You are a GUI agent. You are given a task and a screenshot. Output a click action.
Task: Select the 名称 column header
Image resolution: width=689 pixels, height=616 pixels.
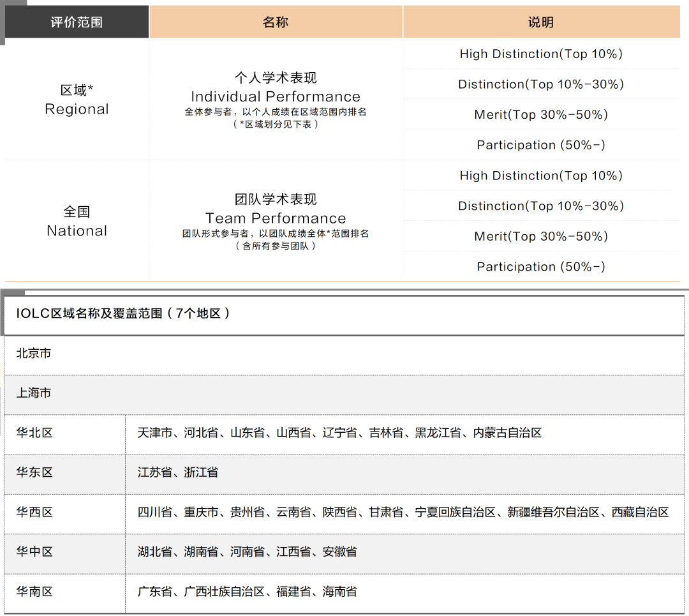[x=276, y=21]
